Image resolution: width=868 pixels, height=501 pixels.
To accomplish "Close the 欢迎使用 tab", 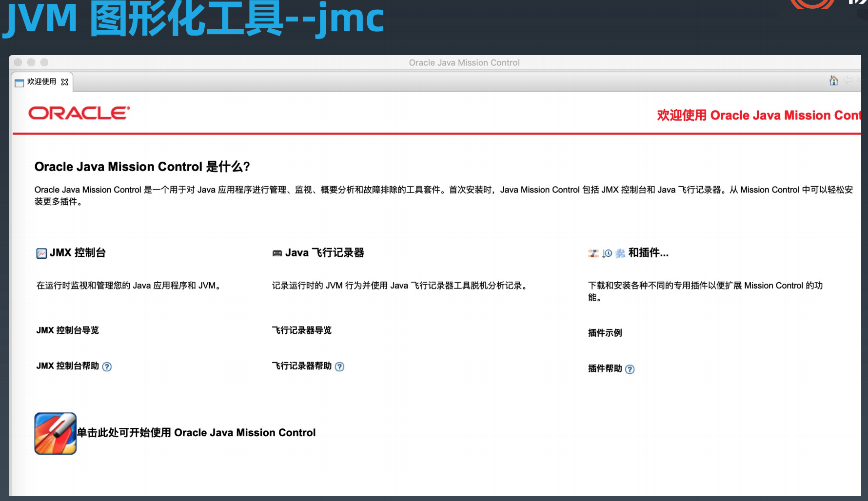I will click(x=65, y=82).
